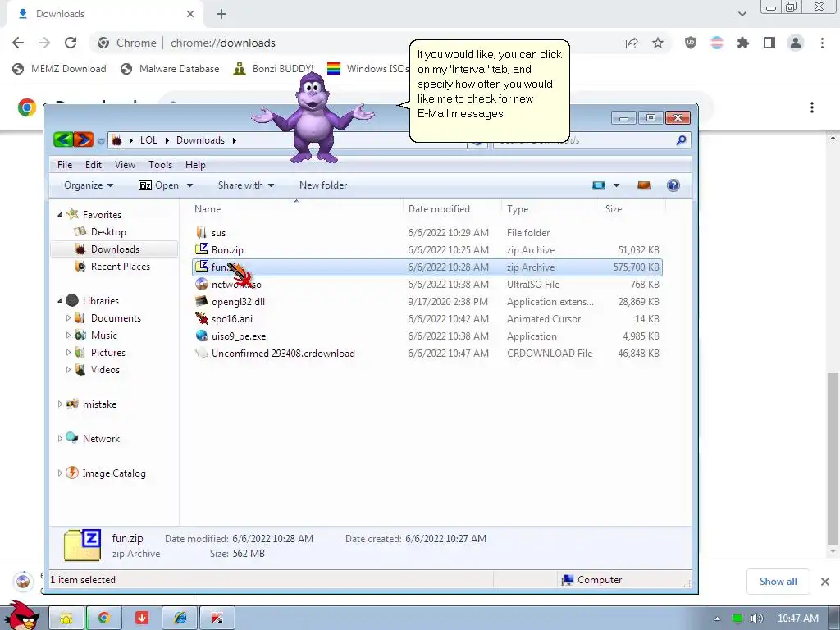Expand the Network tree node
This screenshot has height=630, width=840.
(60, 438)
